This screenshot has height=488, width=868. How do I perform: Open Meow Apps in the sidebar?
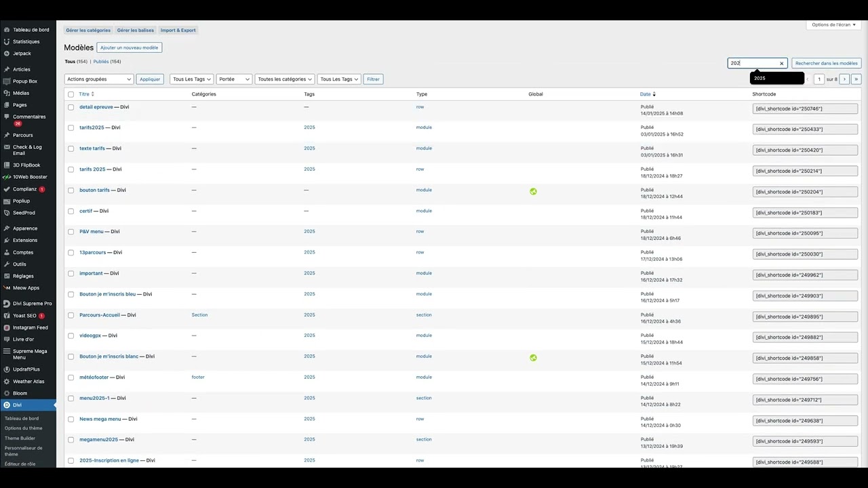(26, 288)
